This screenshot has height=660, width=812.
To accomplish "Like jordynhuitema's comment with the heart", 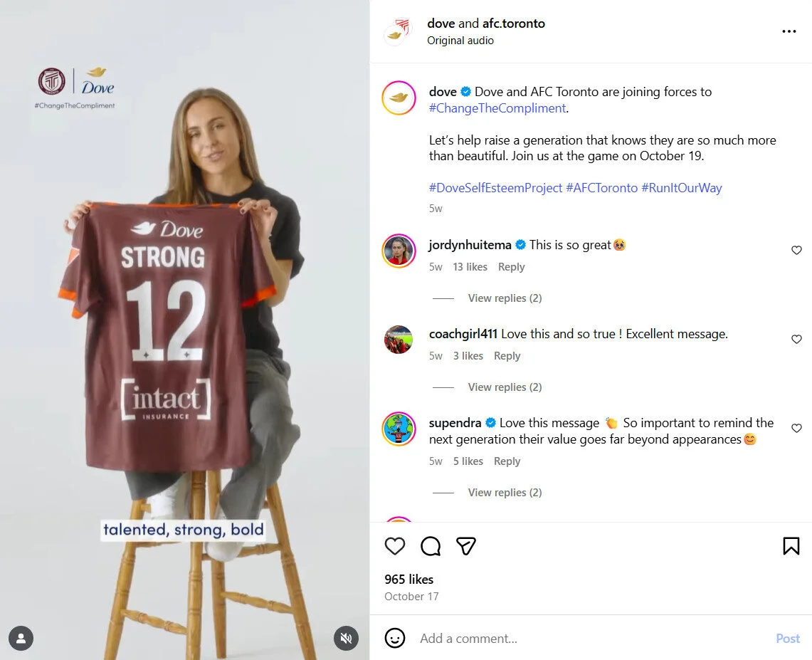I will tap(796, 250).
